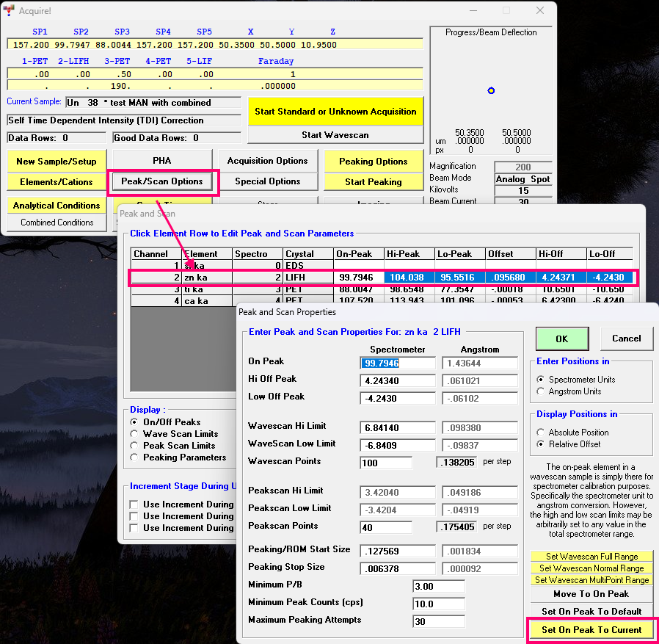
Task: Choose the Wave Scan Limits display option
Action: click(x=134, y=434)
